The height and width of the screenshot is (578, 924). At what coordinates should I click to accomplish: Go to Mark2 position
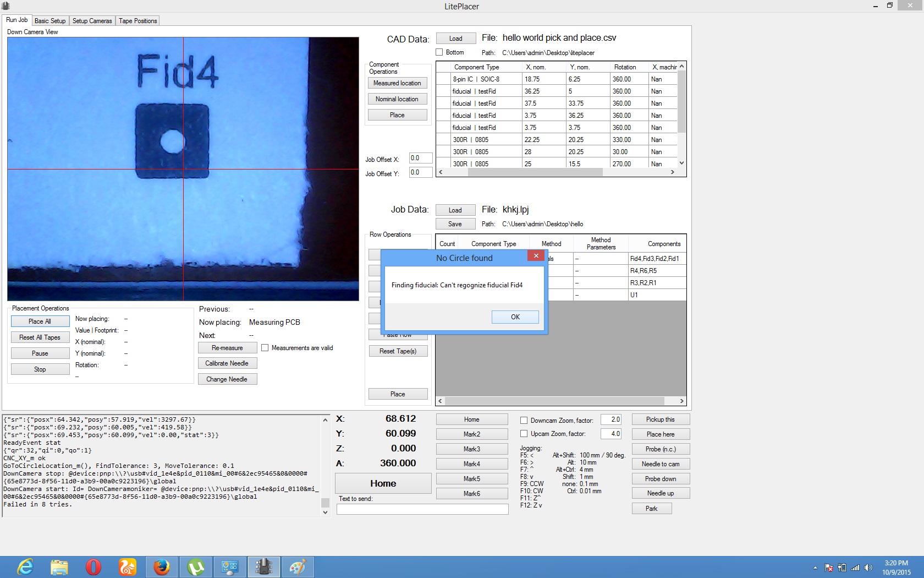pyautogui.click(x=472, y=434)
